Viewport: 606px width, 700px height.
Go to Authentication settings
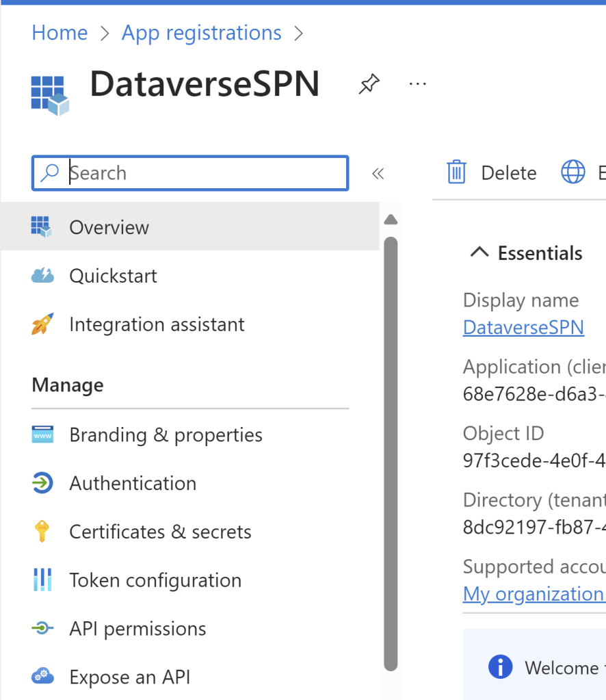[133, 483]
